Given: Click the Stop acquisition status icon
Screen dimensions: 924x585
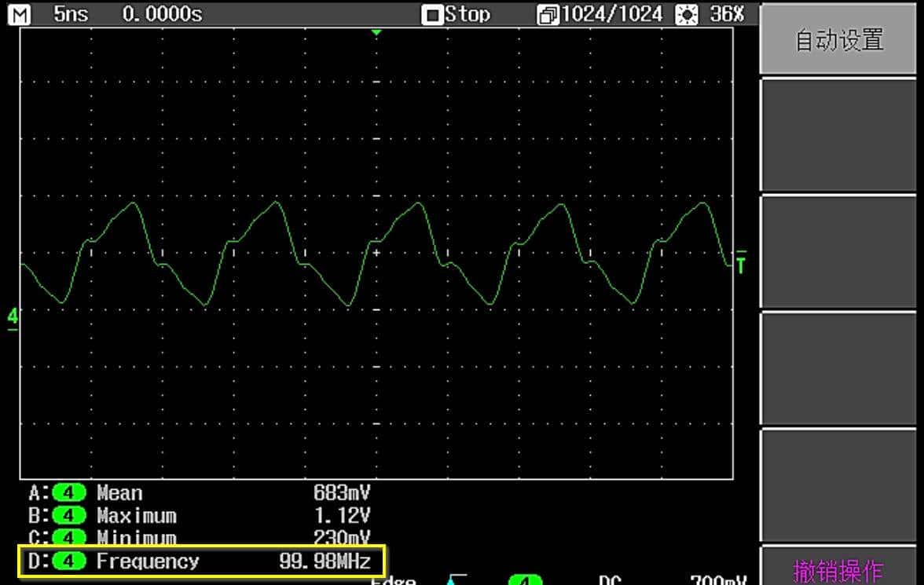Looking at the screenshot, I should pyautogui.click(x=431, y=14).
